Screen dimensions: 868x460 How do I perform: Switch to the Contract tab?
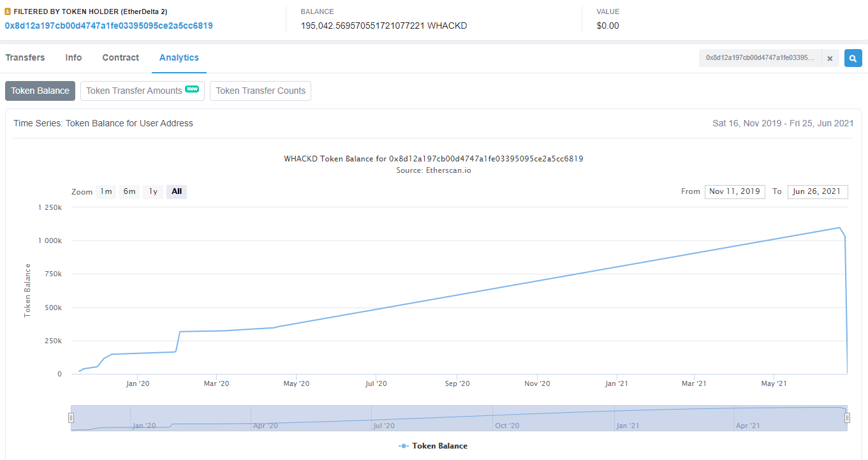click(x=121, y=57)
